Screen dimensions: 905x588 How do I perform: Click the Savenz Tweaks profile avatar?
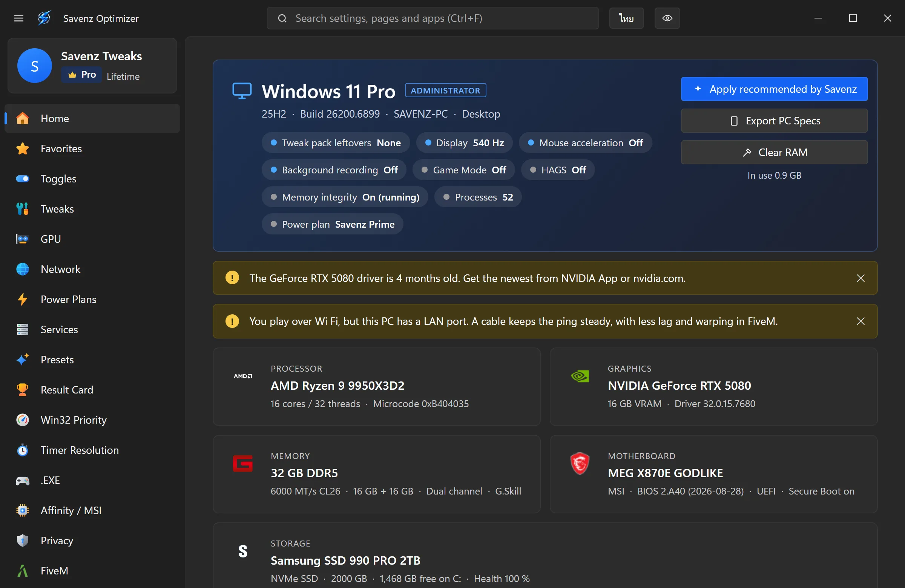[x=35, y=66]
